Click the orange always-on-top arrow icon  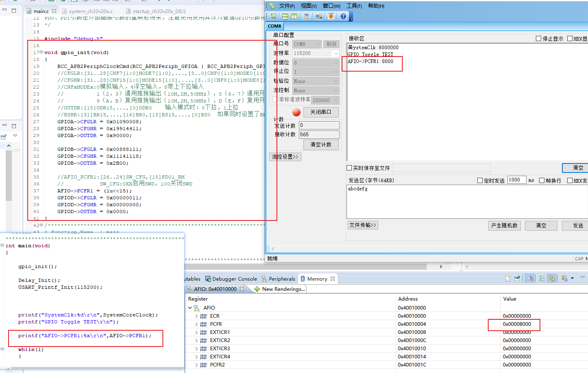point(331,16)
